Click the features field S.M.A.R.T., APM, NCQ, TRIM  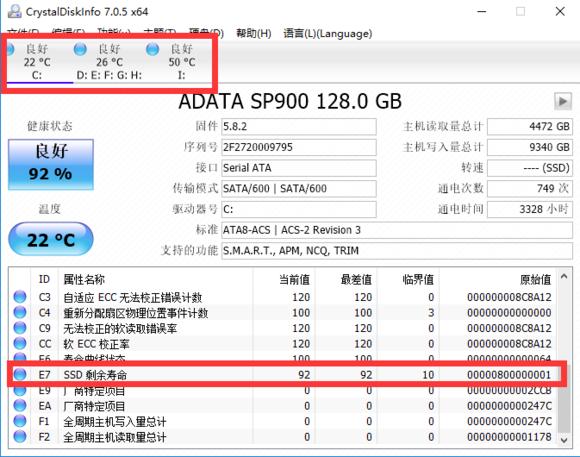397,251
